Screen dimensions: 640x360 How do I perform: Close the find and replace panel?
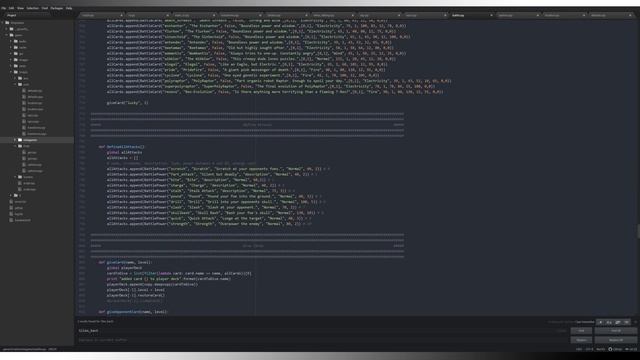(x=636, y=322)
